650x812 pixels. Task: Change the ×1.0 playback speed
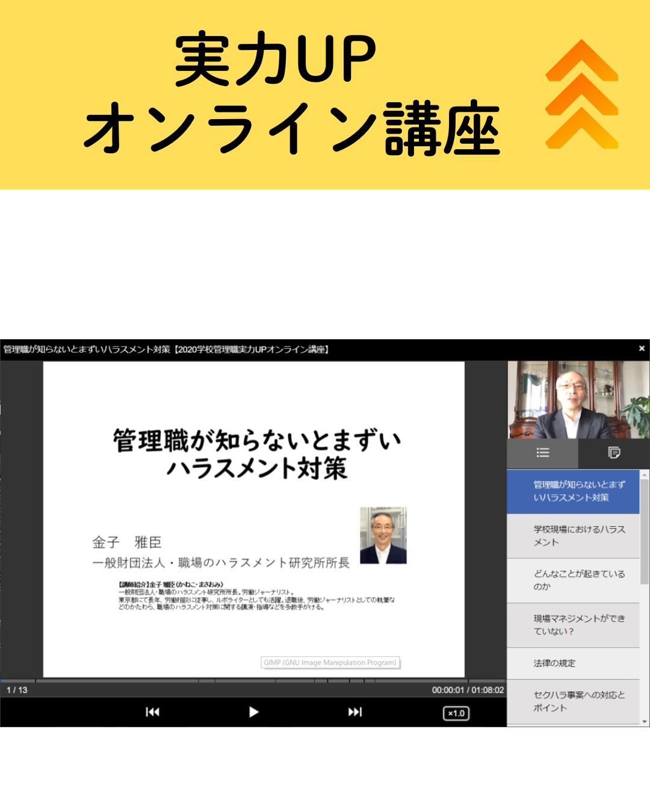click(456, 713)
